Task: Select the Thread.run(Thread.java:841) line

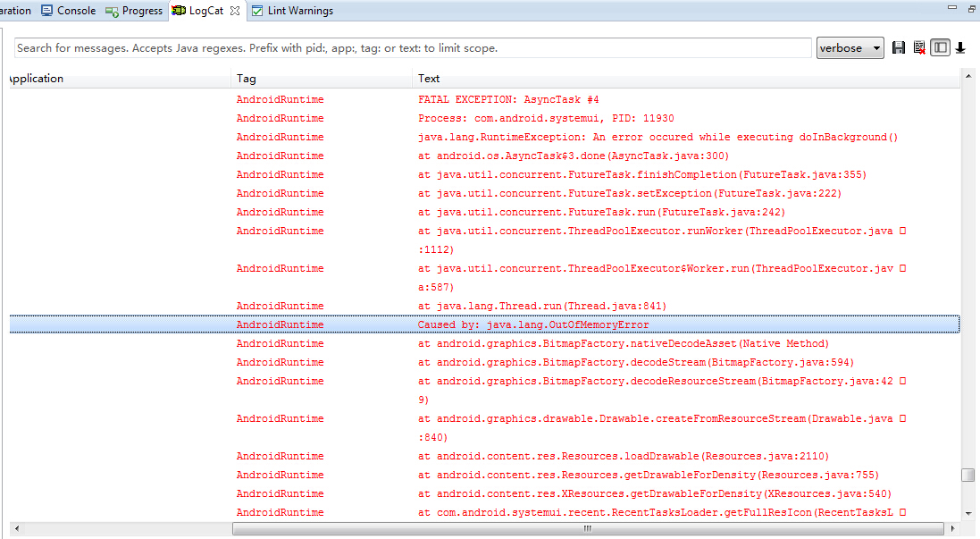Action: click(x=484, y=306)
